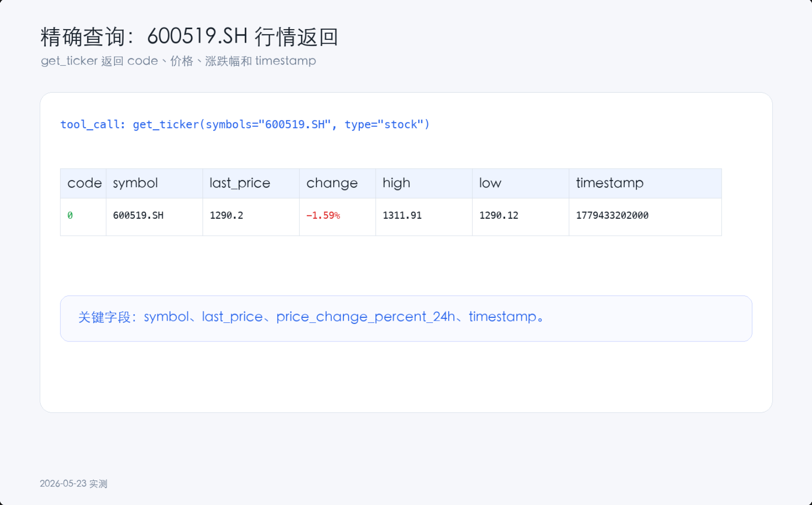
Task: Select the last_price value 1290.2
Action: coord(226,215)
